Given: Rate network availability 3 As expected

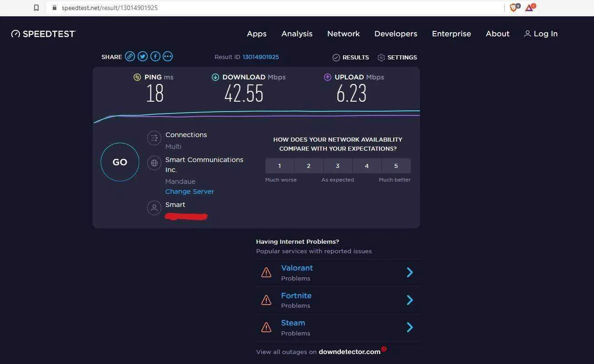Looking at the screenshot, I should point(338,166).
